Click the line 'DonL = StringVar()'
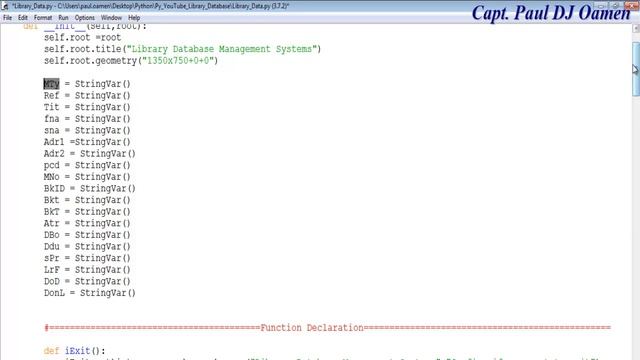Screen dimensions: 640x360 tap(90, 293)
